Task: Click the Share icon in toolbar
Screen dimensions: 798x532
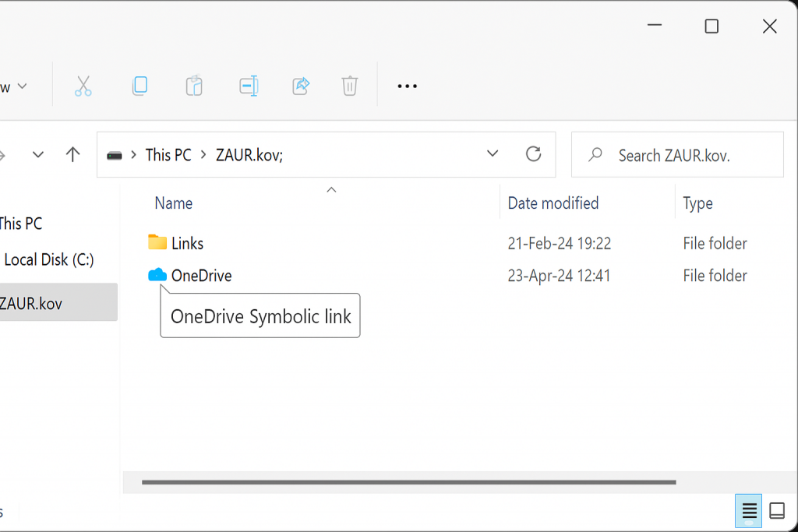Action: (x=301, y=86)
